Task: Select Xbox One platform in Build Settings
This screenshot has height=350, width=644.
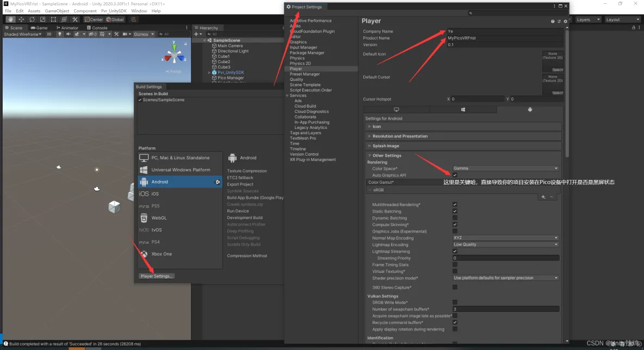Action: [180, 254]
